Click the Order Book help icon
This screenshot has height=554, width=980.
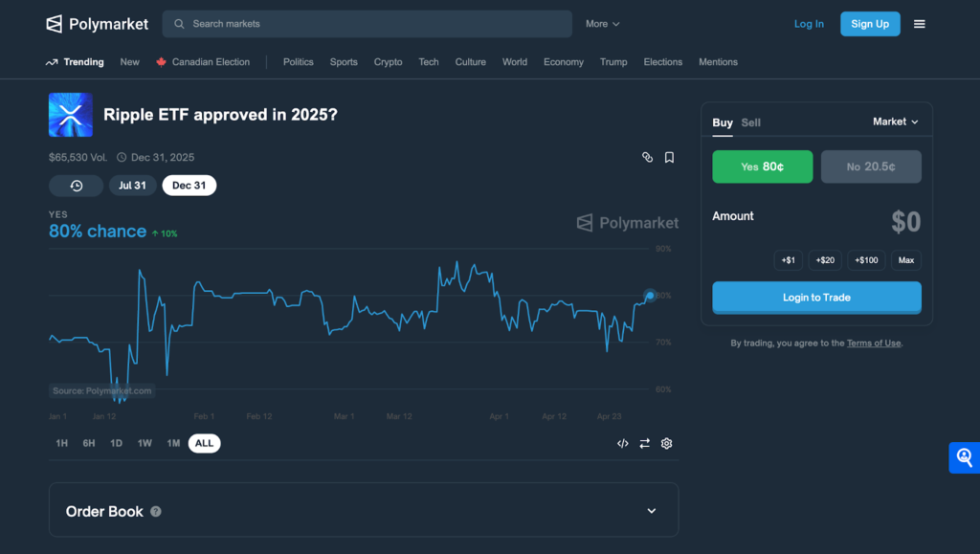(x=156, y=512)
